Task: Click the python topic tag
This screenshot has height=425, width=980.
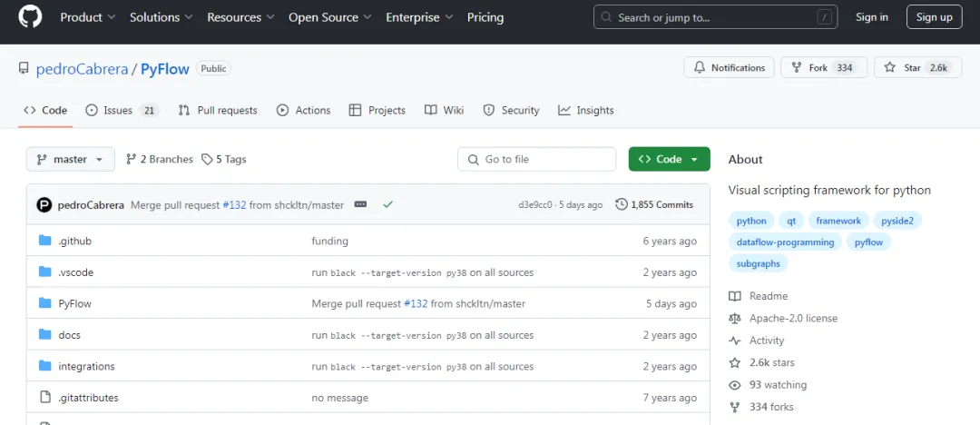Action: pos(751,221)
